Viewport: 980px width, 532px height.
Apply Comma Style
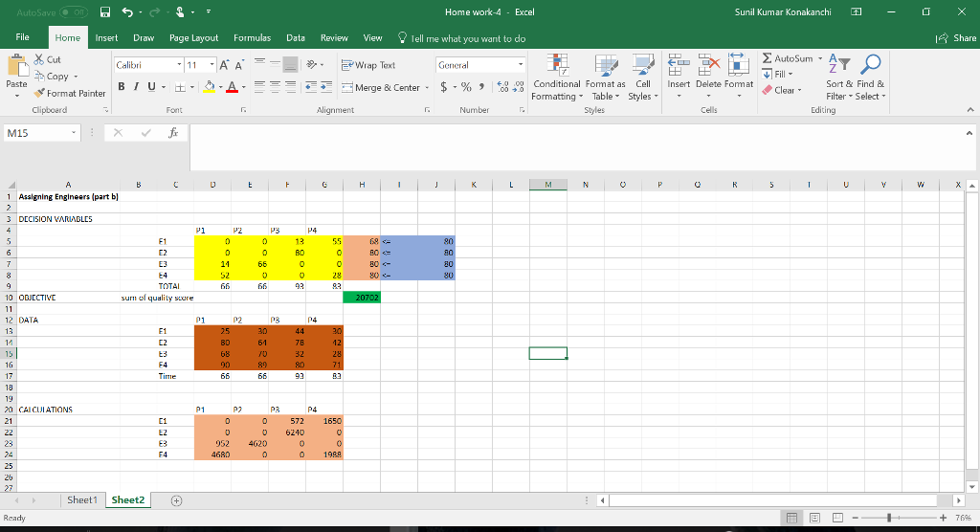[481, 87]
